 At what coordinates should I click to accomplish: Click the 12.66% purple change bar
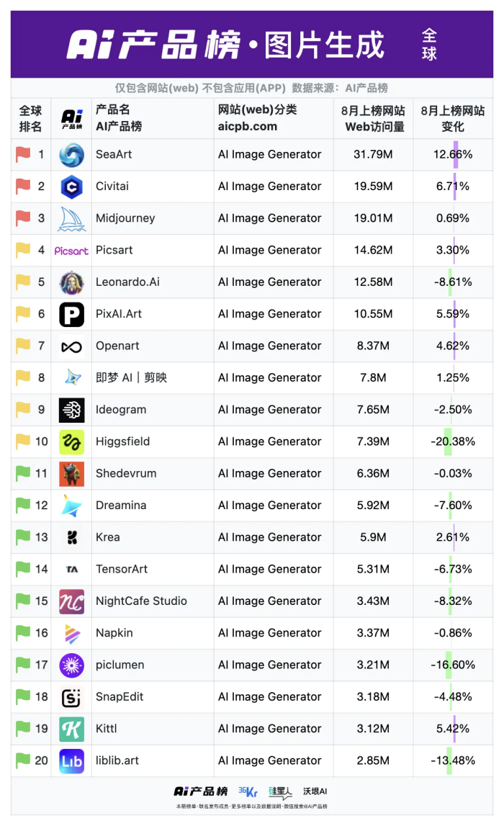pos(456,155)
